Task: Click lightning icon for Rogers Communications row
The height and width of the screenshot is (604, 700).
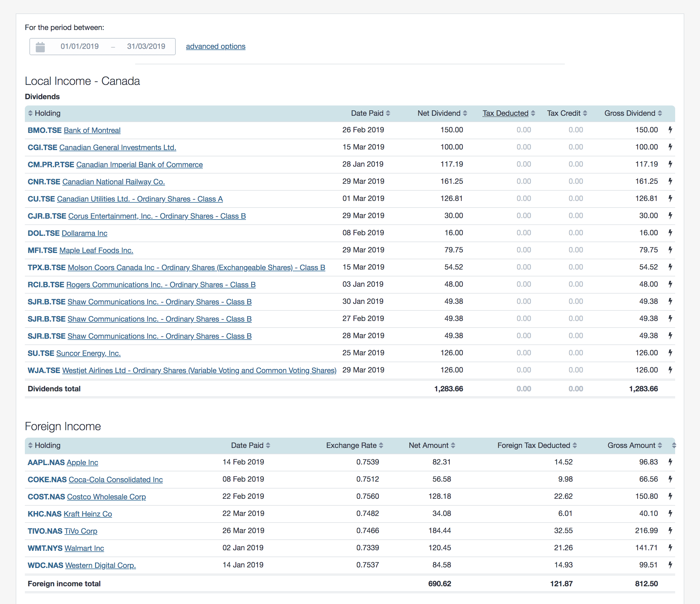Action: (x=670, y=284)
